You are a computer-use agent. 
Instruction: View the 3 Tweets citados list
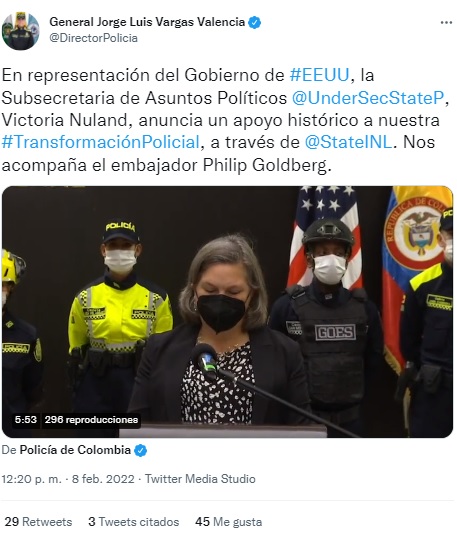134,522
